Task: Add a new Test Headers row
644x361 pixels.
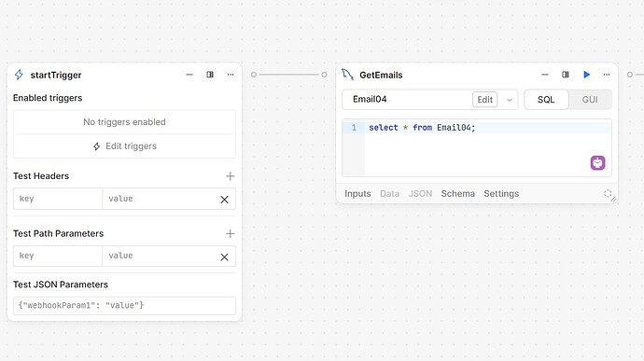Action: coord(230,176)
